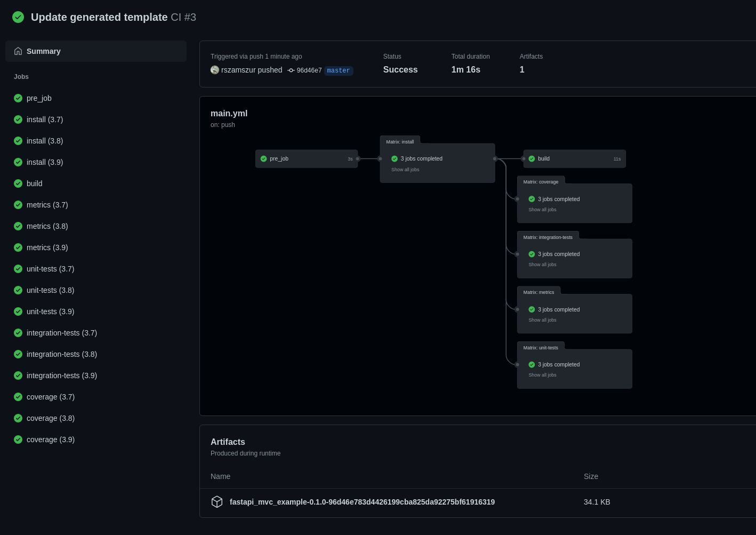The image size is (756, 535).
Task: Select the install (3.8) job
Action: [x=45, y=141]
